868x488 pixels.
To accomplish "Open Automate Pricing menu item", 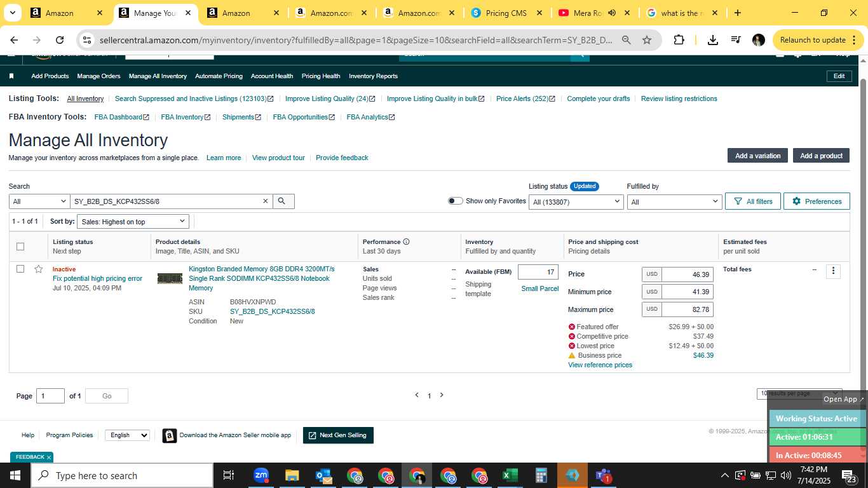I will pos(219,76).
